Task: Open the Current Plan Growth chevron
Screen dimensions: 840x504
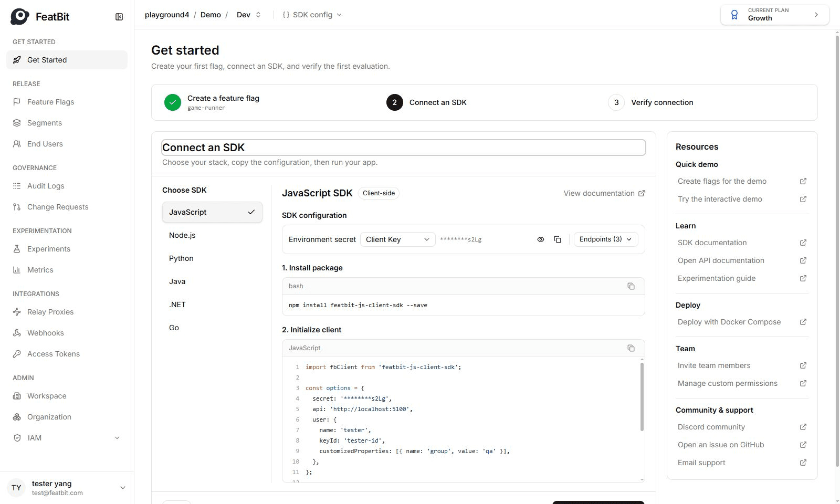Action: (816, 15)
